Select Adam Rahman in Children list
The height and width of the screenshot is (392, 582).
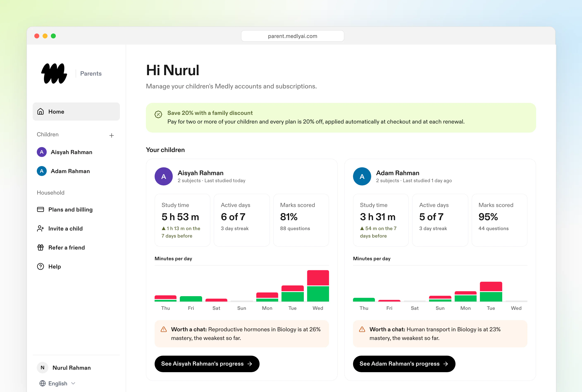coord(76,171)
